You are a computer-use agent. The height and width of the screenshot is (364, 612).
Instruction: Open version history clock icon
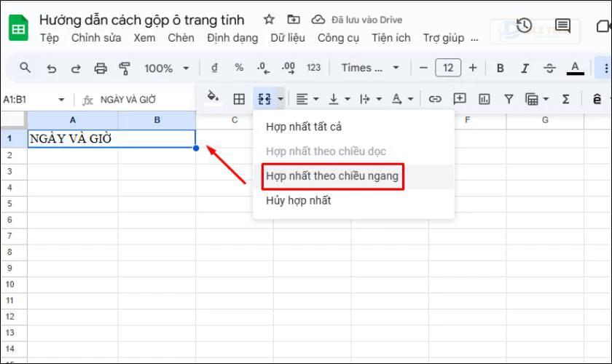[x=524, y=25]
